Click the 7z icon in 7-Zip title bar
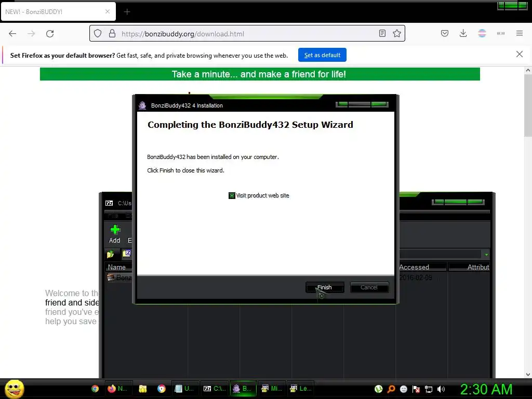Screen dimensions: 532x399 pos(109,203)
